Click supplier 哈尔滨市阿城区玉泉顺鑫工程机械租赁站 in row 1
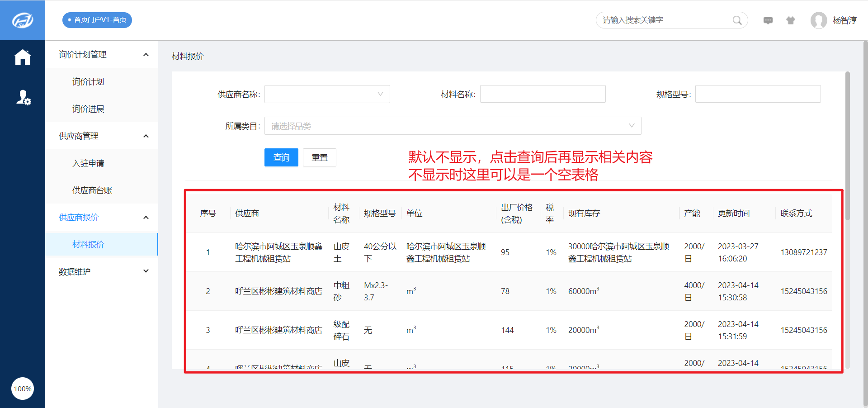 (279, 252)
